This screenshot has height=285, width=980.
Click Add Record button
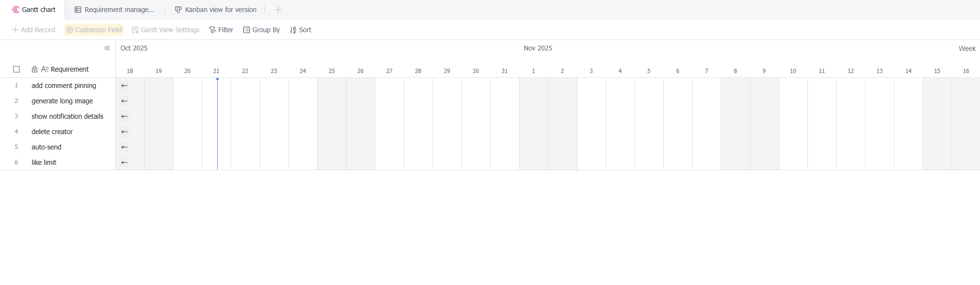coord(34,30)
